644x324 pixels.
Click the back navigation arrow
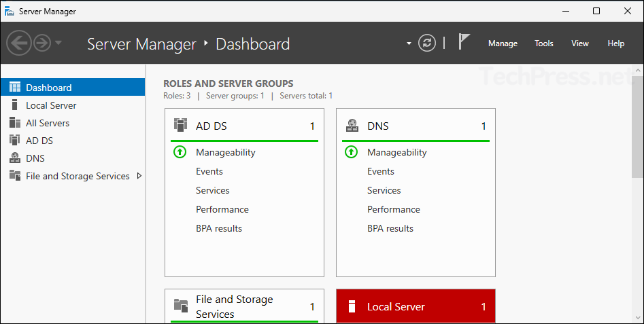tap(19, 43)
